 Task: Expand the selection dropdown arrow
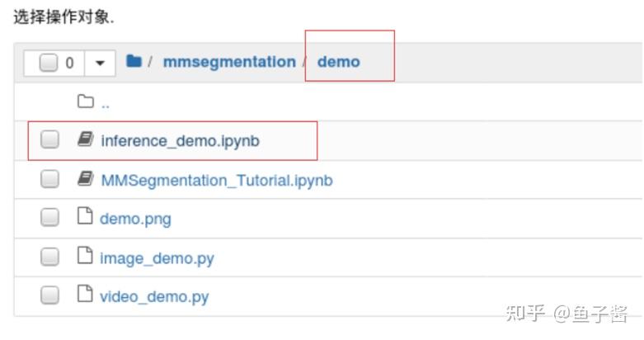pyautogui.click(x=100, y=62)
